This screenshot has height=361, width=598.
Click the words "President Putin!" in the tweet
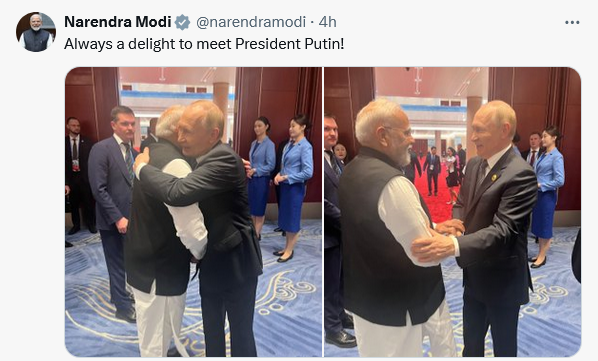coord(289,44)
